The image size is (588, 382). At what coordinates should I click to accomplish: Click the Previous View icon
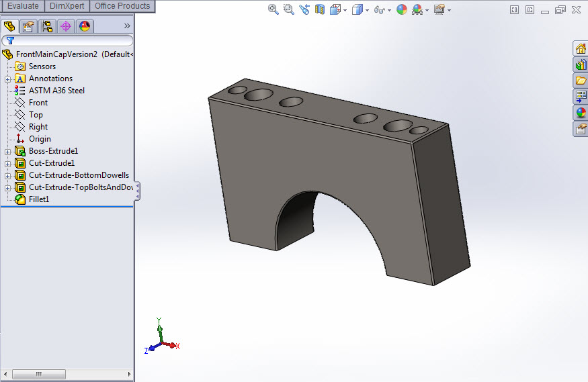(304, 9)
